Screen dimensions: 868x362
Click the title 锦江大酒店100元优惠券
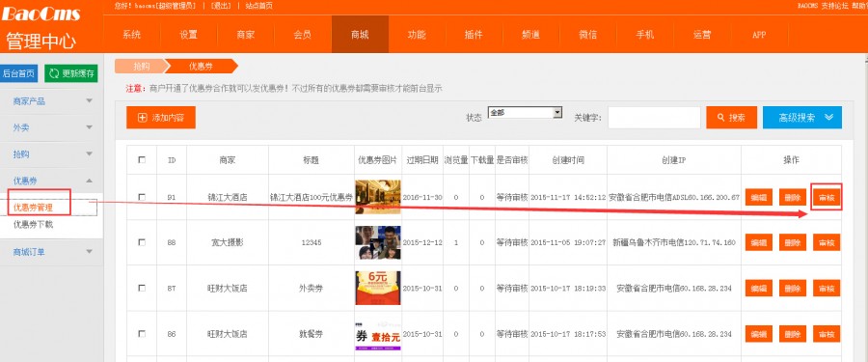click(x=312, y=197)
